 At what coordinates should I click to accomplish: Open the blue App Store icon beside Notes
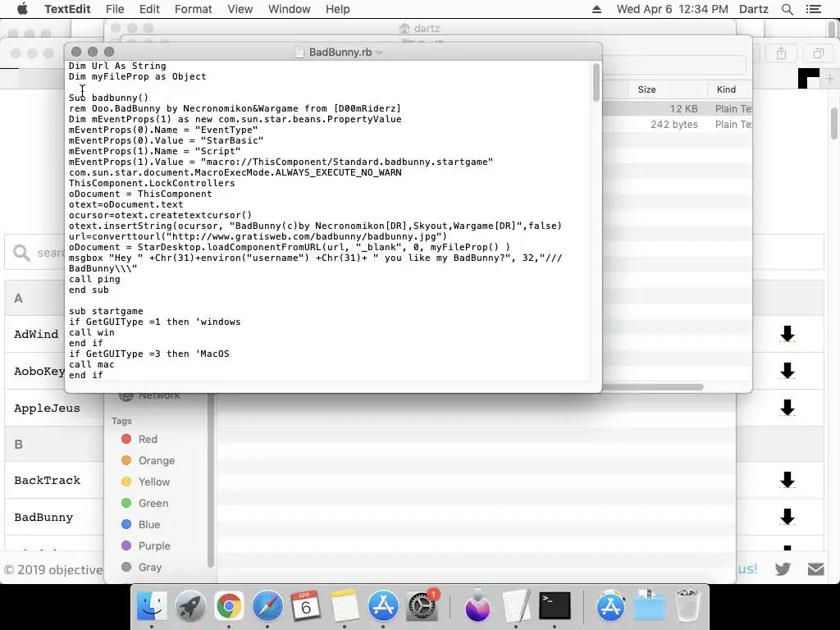tap(383, 606)
